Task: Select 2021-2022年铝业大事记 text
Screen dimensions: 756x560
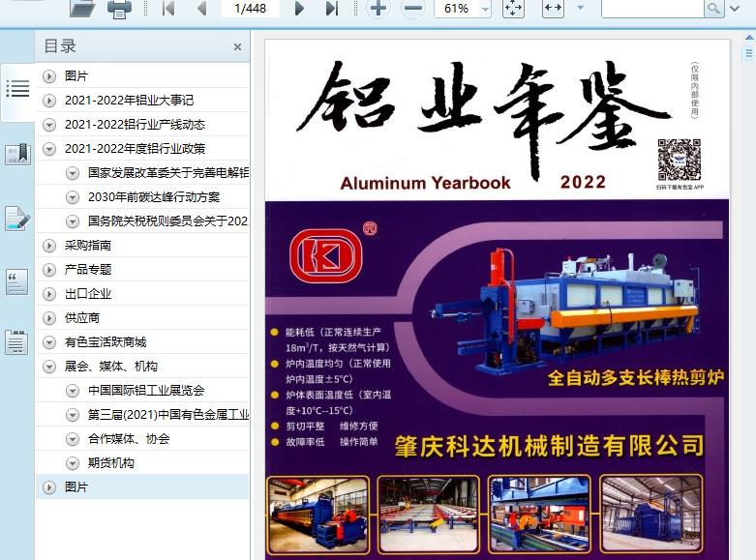Action: tap(129, 101)
